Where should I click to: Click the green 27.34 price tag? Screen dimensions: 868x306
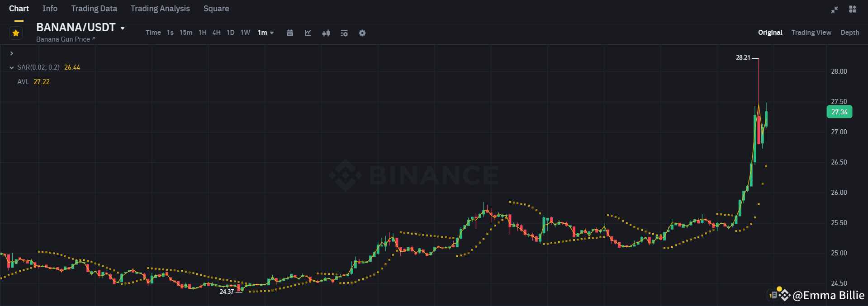click(839, 112)
